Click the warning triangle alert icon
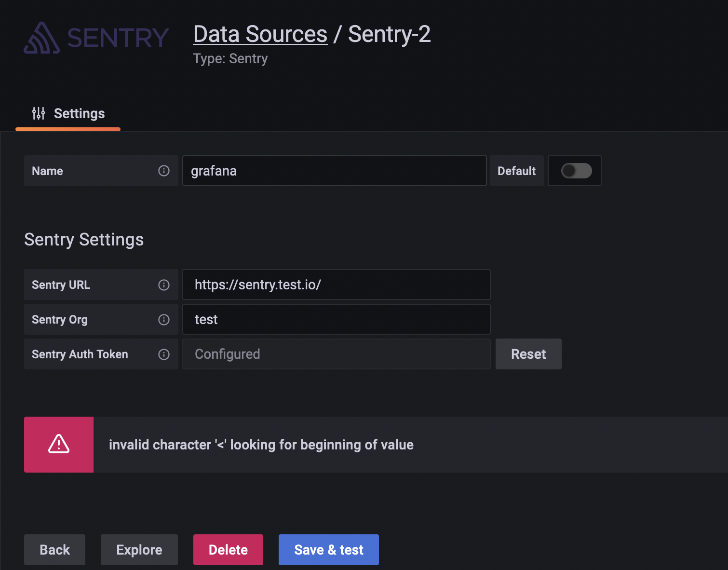This screenshot has width=728, height=570. (59, 444)
